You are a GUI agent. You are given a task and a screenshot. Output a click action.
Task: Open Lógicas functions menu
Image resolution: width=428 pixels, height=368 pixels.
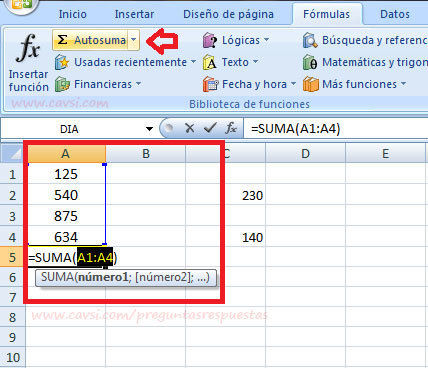pos(236,40)
